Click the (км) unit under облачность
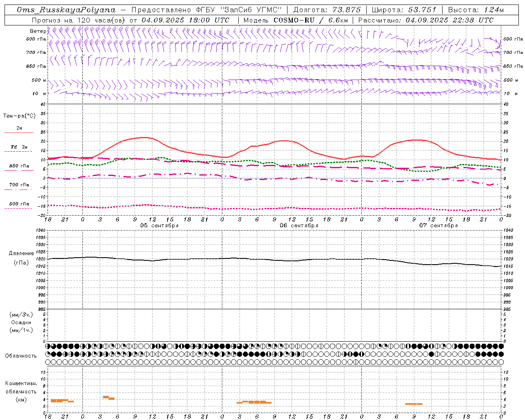This screenshot has width=525, height=420. point(21,399)
